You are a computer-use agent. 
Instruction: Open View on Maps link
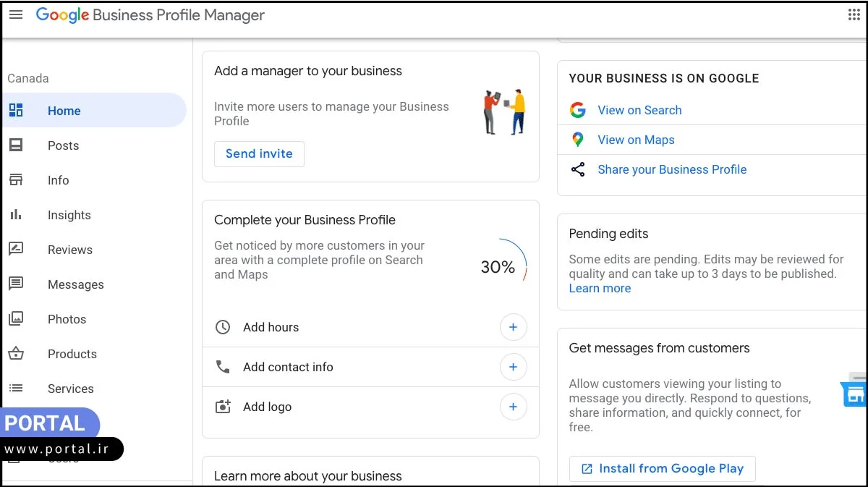636,140
